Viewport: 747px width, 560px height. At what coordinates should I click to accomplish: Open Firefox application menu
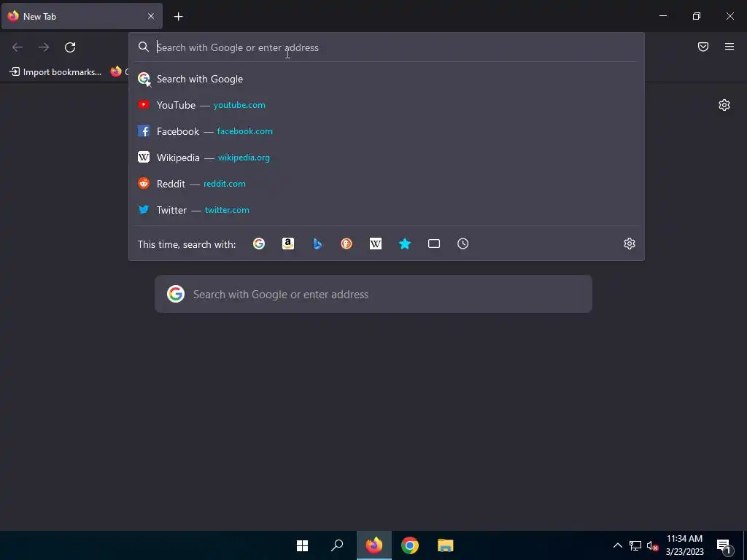click(729, 47)
